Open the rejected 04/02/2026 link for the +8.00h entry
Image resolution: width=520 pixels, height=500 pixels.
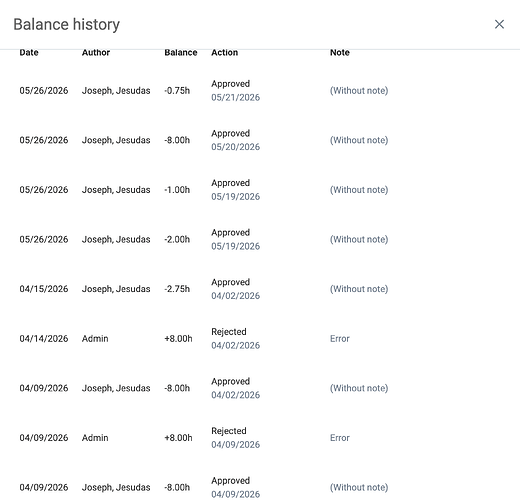click(235, 345)
